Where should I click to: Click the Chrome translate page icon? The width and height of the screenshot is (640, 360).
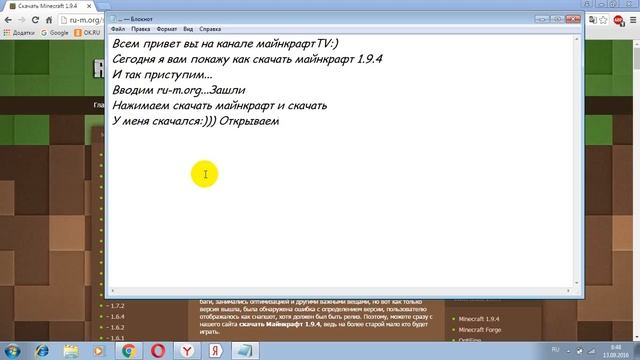[x=593, y=20]
